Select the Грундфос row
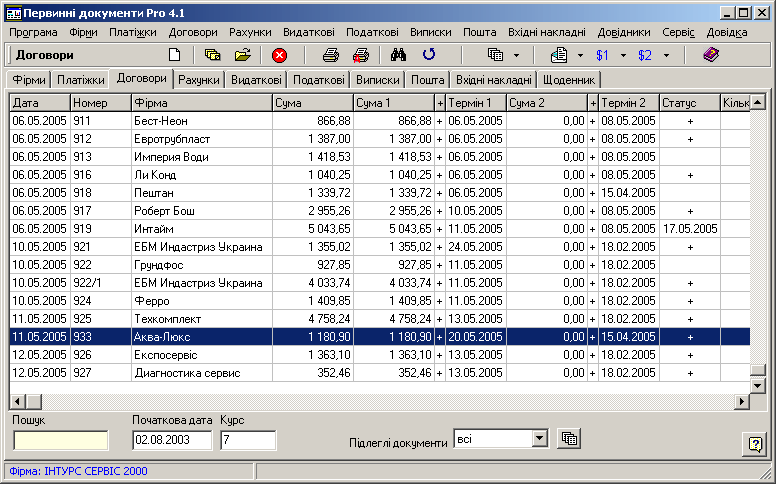776x484 pixels. (380, 265)
